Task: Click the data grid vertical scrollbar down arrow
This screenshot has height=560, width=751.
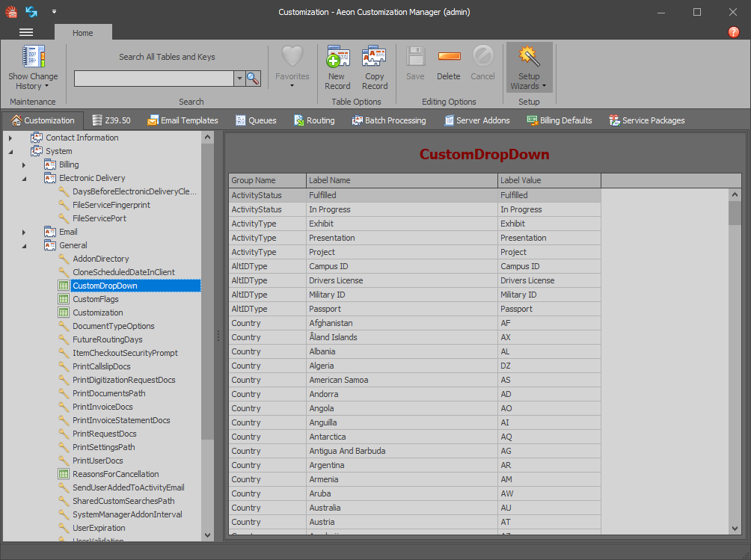Action: point(735,529)
